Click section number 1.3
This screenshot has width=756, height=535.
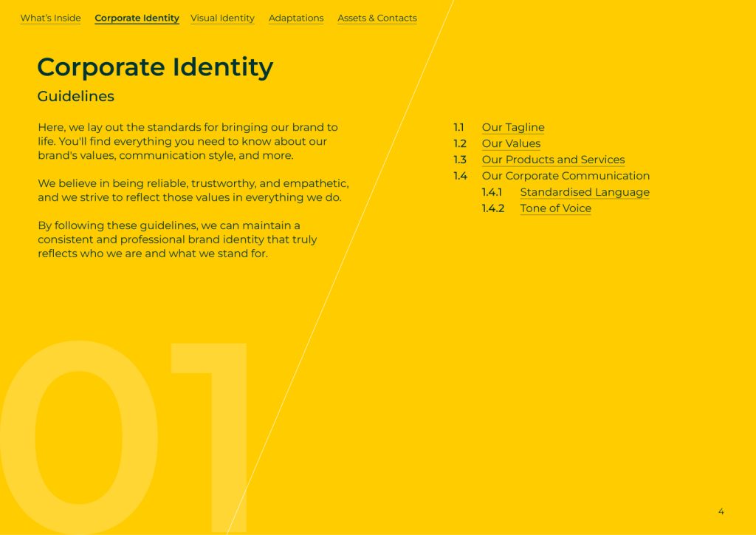point(459,160)
